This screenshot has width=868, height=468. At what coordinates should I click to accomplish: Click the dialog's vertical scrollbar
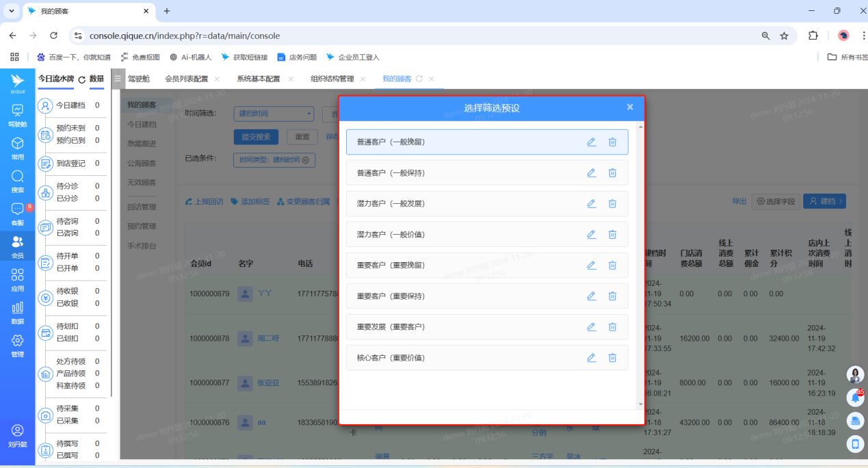point(641,260)
